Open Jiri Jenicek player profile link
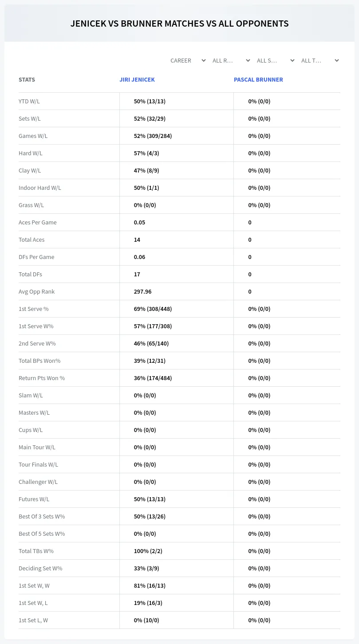359x644 pixels. pyautogui.click(x=137, y=80)
